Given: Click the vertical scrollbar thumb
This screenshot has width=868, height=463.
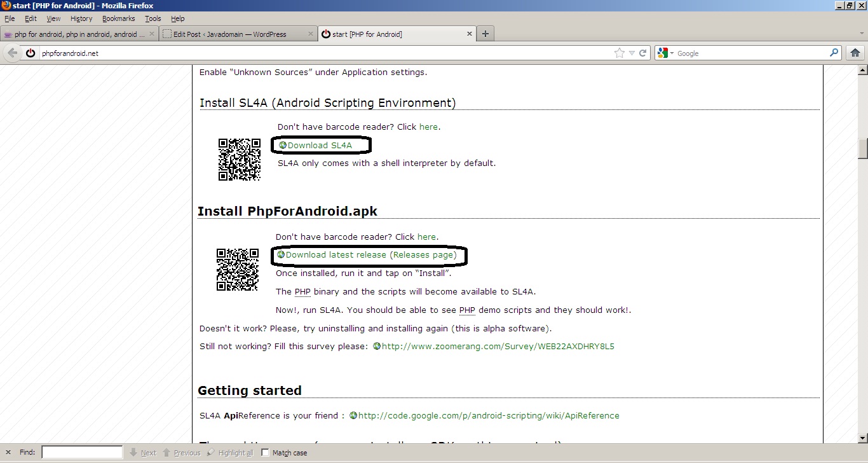Looking at the screenshot, I should coord(862,148).
